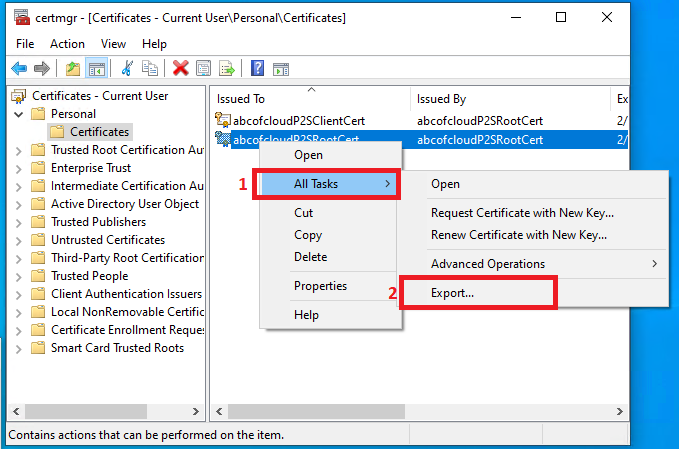Click the Forward arrow toolbar icon
This screenshot has width=679, height=449.
[x=42, y=68]
